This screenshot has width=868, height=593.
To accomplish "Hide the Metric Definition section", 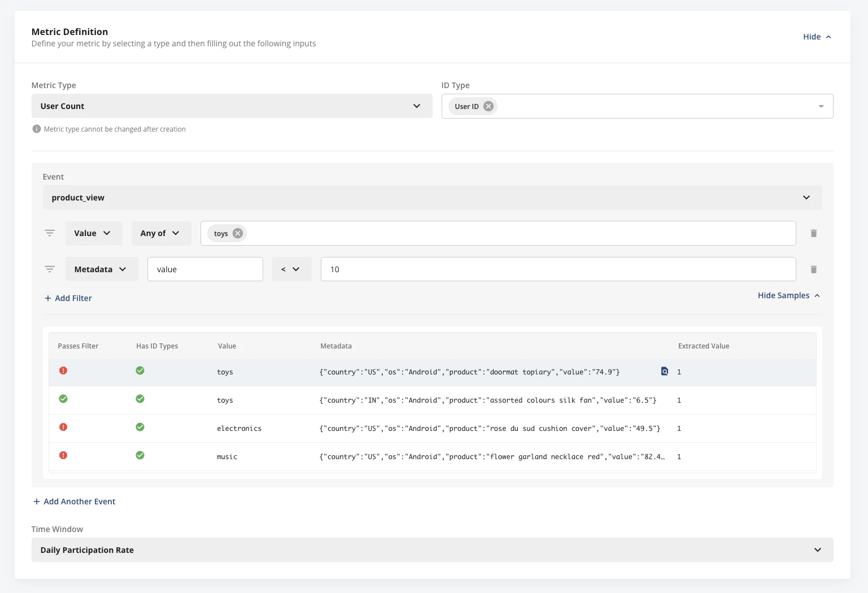I will click(817, 37).
